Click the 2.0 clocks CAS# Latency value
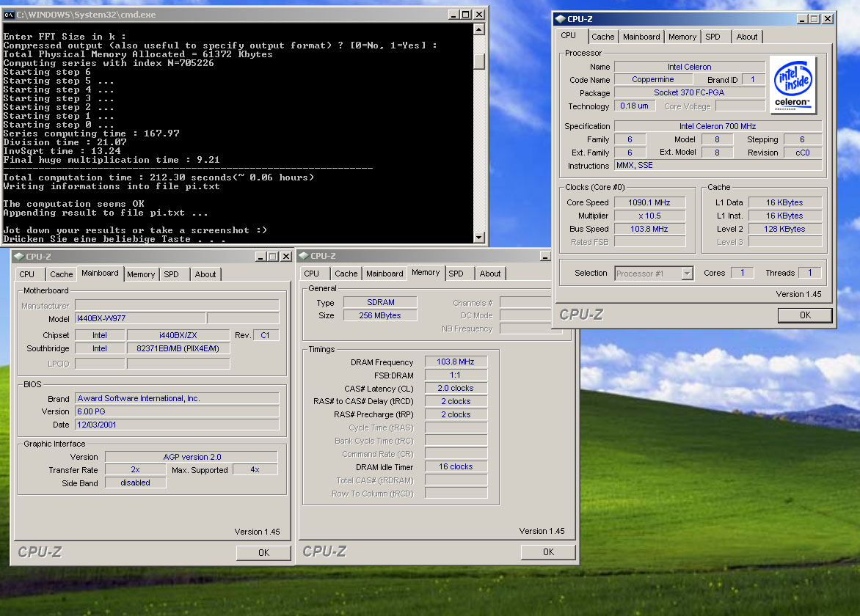 coord(456,388)
